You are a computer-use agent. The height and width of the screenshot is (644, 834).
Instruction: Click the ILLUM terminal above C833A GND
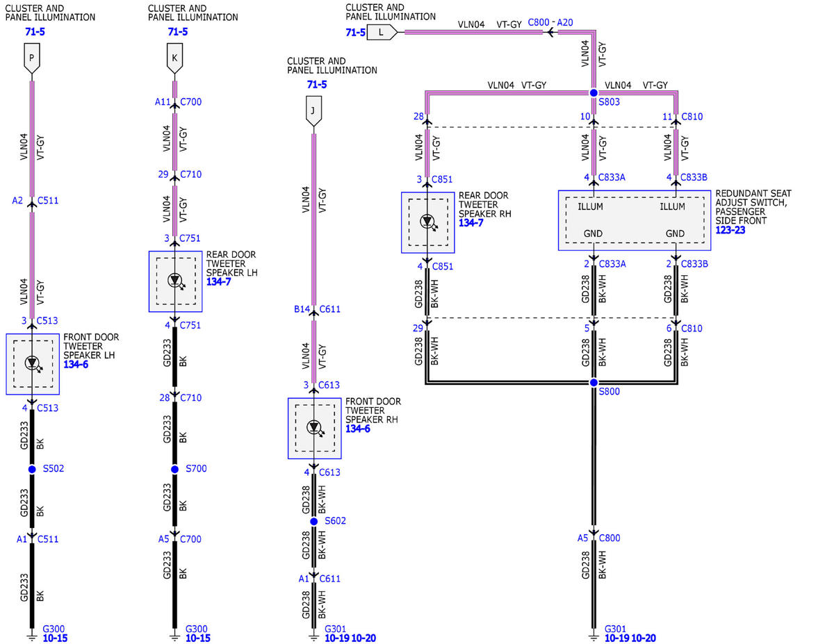[590, 206]
